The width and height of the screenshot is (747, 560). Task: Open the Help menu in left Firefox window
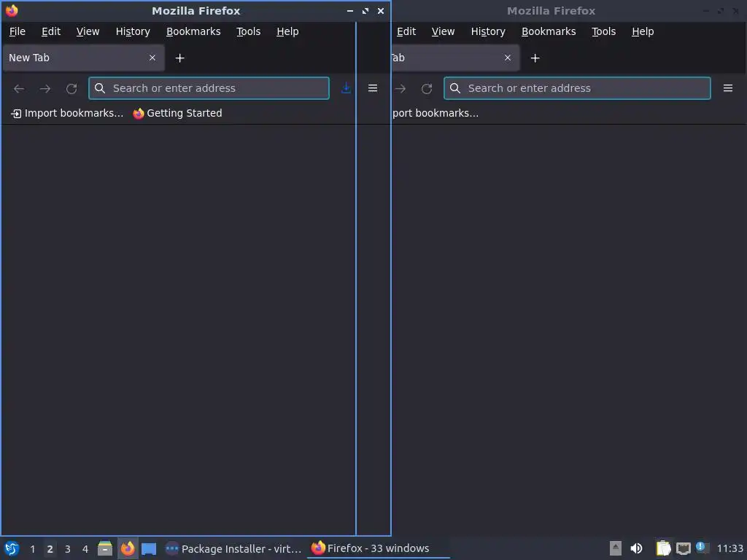287,31
